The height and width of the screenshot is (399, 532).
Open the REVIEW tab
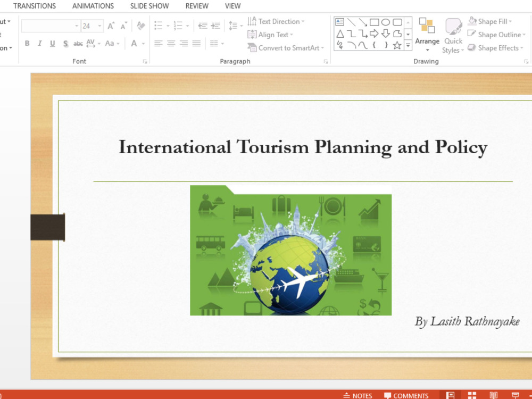tap(197, 6)
